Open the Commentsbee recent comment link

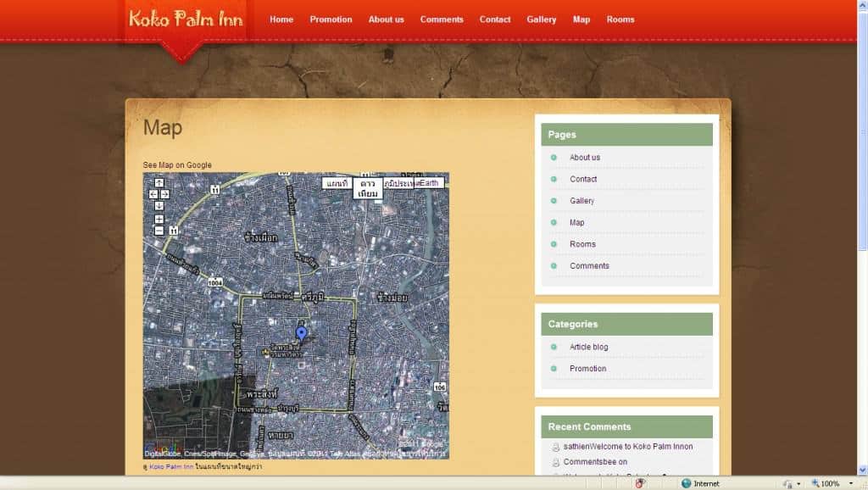(596, 462)
